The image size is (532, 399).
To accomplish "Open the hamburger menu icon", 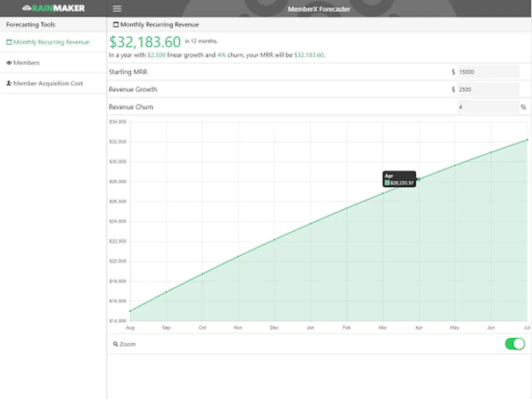I will (x=117, y=9).
